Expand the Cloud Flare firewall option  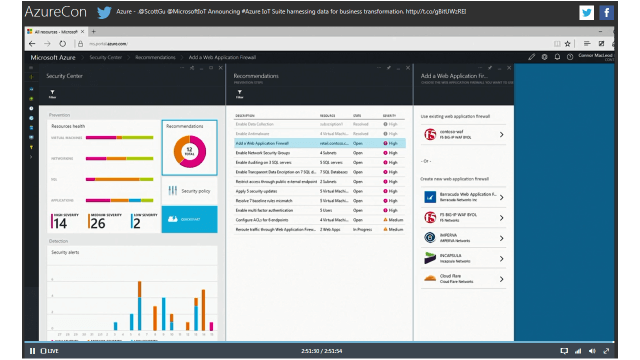(464, 279)
